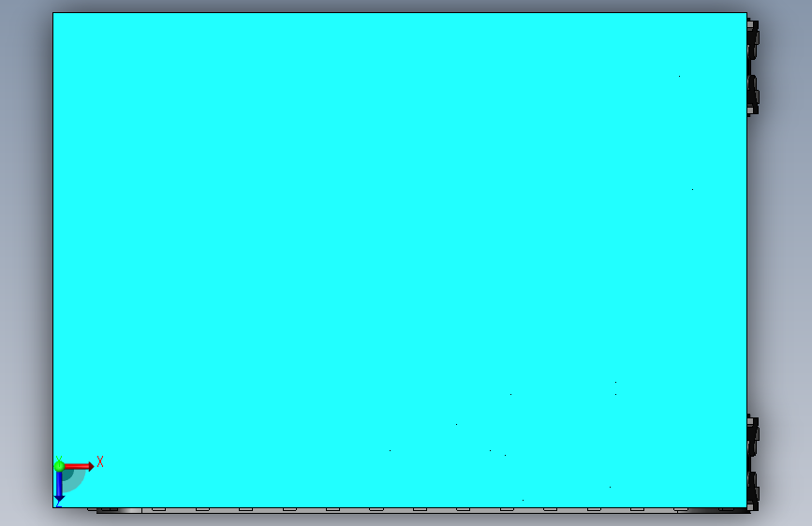Click the red X axis arrow of the triad
Image resolution: width=812 pixels, height=526 pixels.
point(79,466)
